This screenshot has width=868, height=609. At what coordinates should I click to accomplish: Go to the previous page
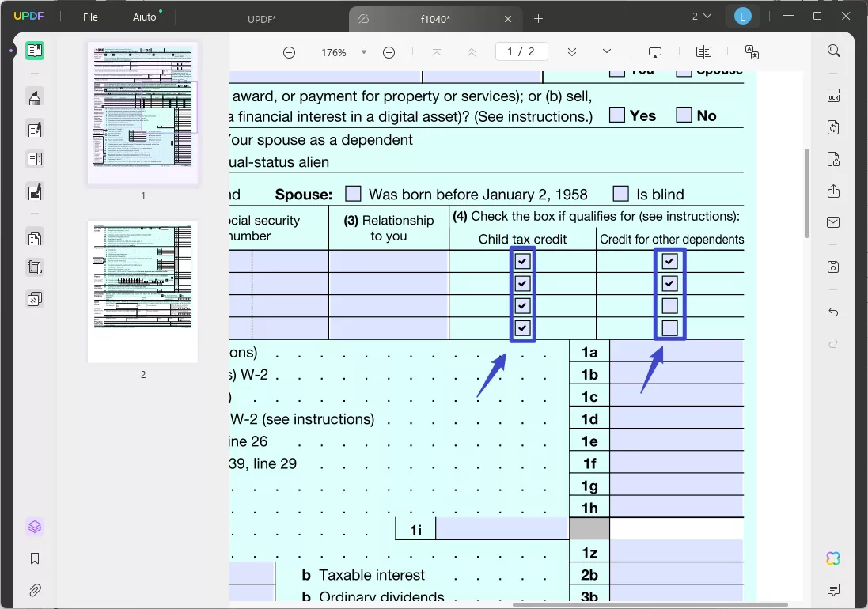point(472,52)
